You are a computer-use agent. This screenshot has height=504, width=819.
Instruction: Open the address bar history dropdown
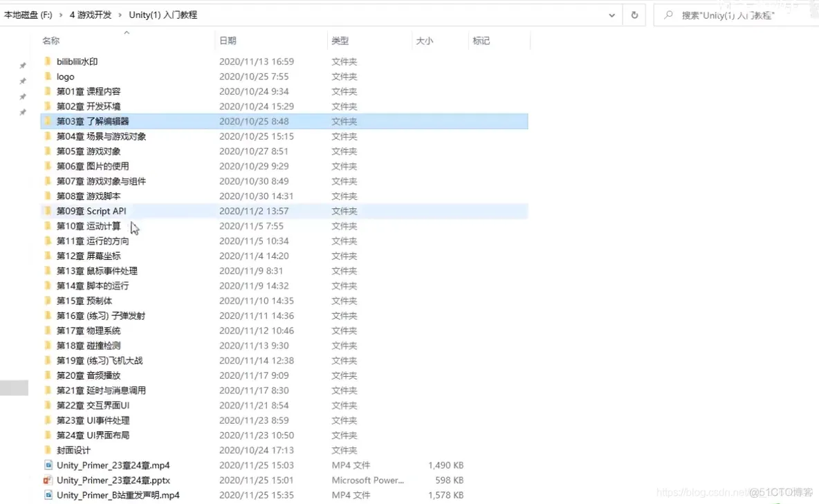[x=611, y=15]
